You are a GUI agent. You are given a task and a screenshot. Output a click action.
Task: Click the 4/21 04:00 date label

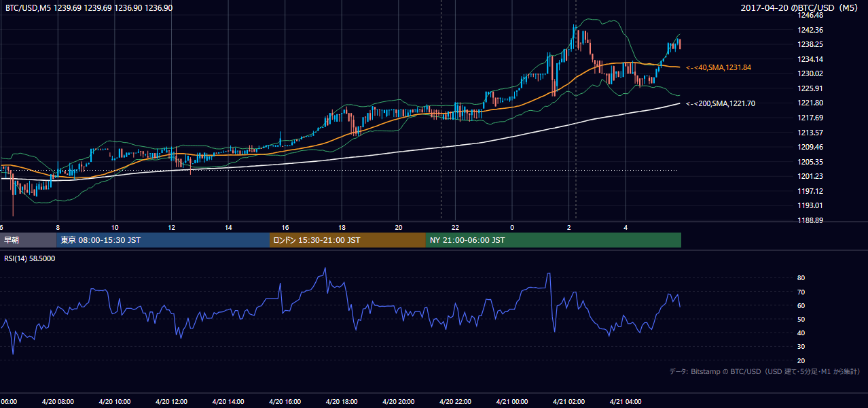point(626,401)
